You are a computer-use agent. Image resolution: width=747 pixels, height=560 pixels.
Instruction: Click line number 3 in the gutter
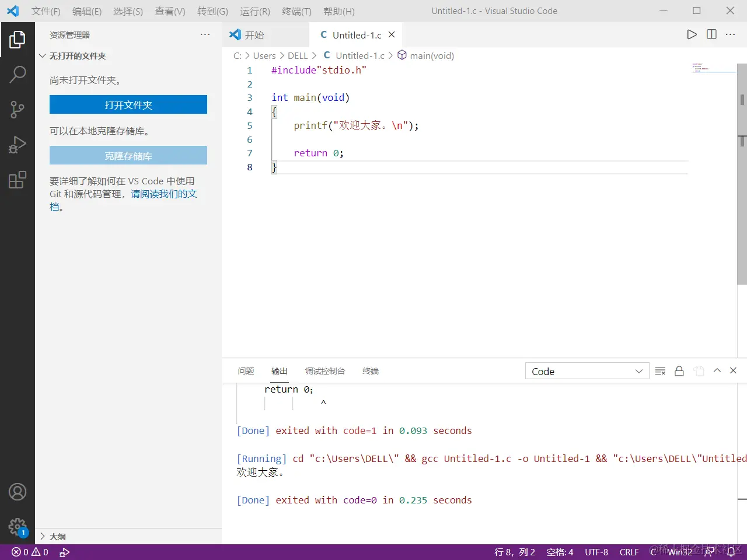click(250, 97)
